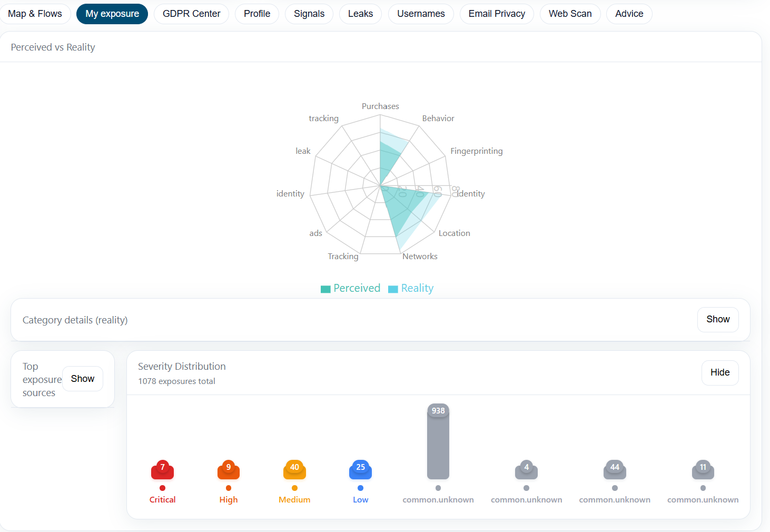Show the Category details (reality) section
Screen dimensions: 770x532
[x=718, y=319]
